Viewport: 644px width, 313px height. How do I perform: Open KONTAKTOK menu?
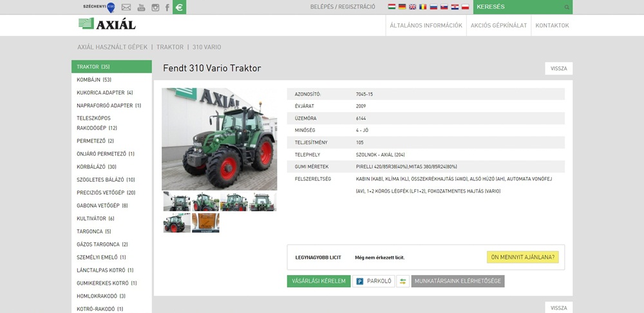click(x=552, y=26)
